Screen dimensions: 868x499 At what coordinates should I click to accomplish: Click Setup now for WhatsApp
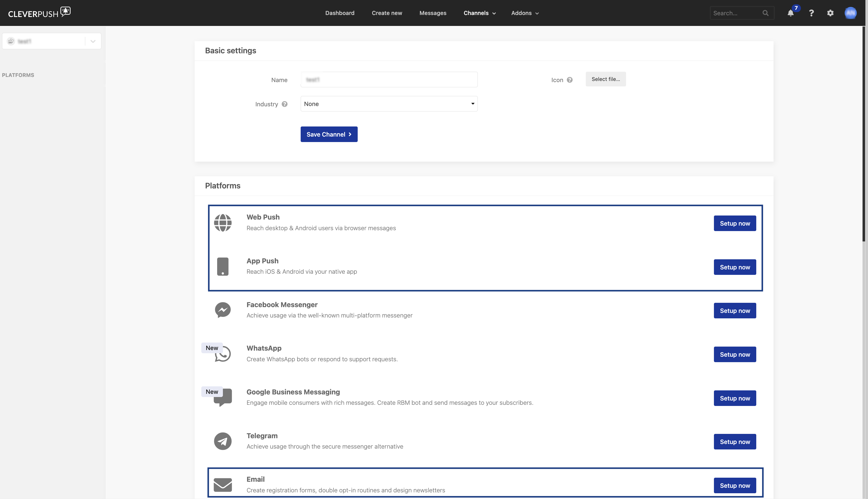(735, 354)
